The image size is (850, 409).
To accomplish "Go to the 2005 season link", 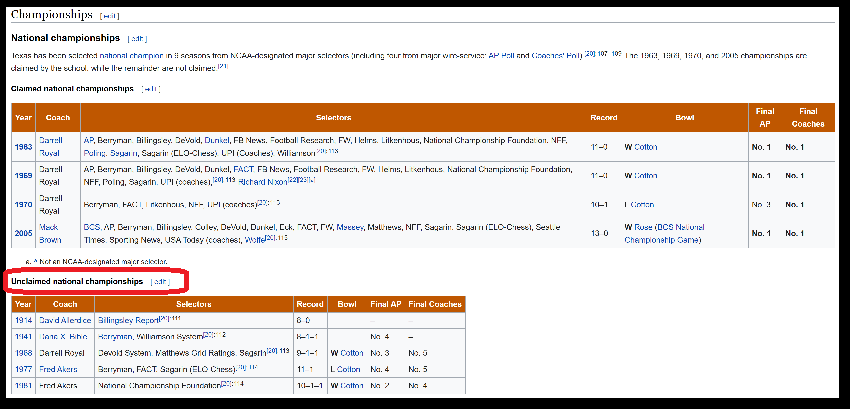I will pyautogui.click(x=22, y=234).
